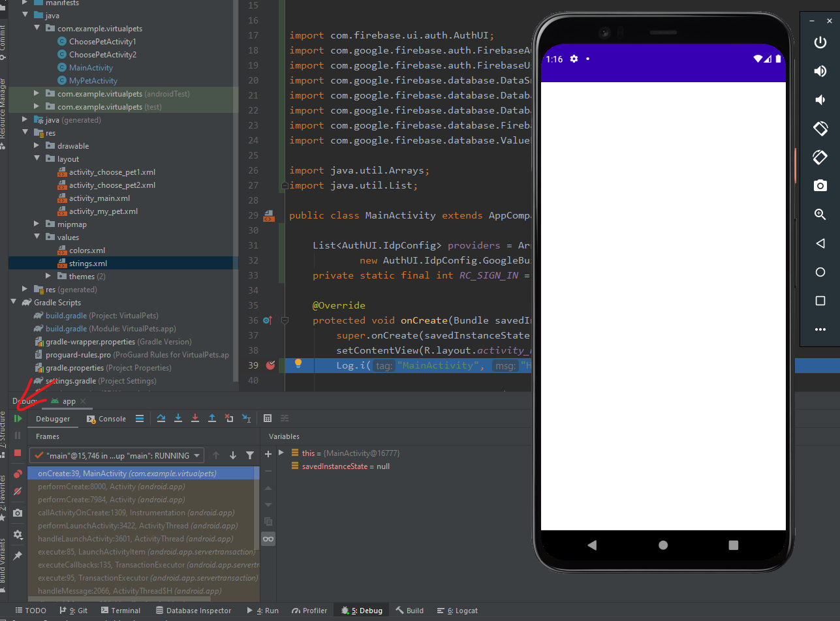This screenshot has height=621, width=840.
Task: Take an emulator screenshot with camera icon
Action: point(820,186)
